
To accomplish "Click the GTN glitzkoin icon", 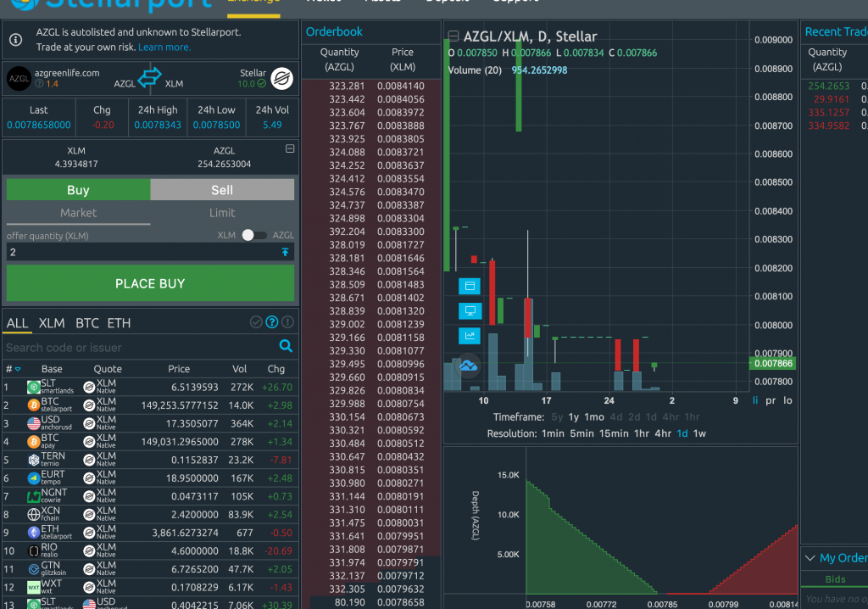I will pos(34,569).
